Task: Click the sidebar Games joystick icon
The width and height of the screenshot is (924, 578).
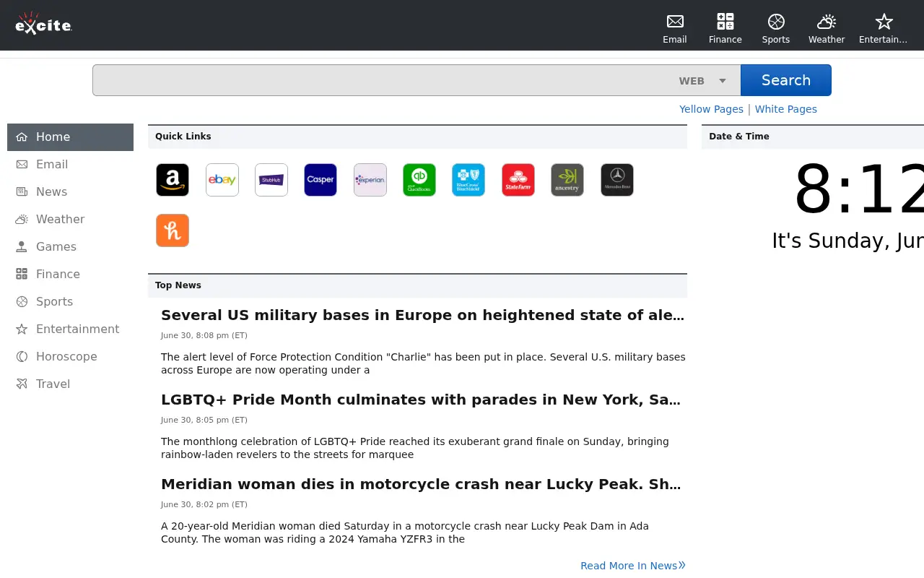Action: [22, 246]
